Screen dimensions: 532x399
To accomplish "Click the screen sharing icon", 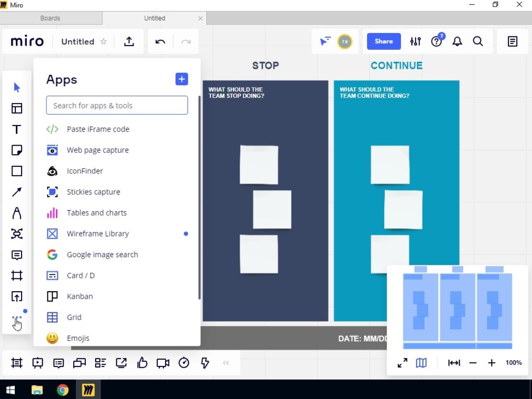I will [121, 363].
